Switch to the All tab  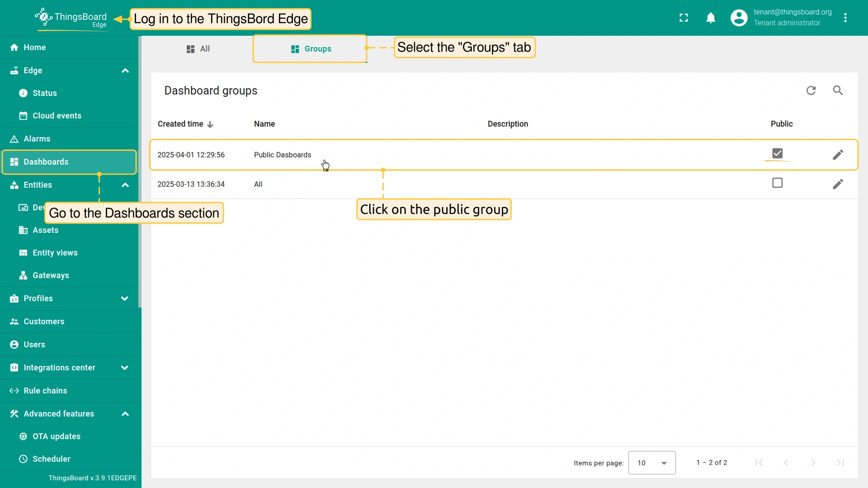(x=198, y=49)
